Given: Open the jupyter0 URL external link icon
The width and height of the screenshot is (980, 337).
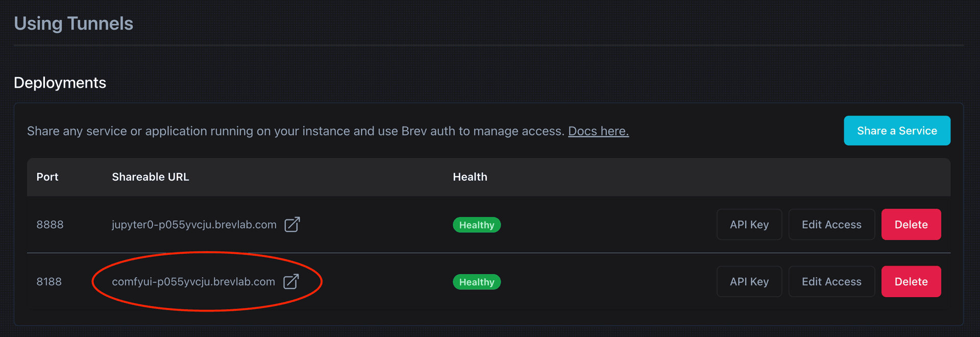Looking at the screenshot, I should pyautogui.click(x=292, y=225).
